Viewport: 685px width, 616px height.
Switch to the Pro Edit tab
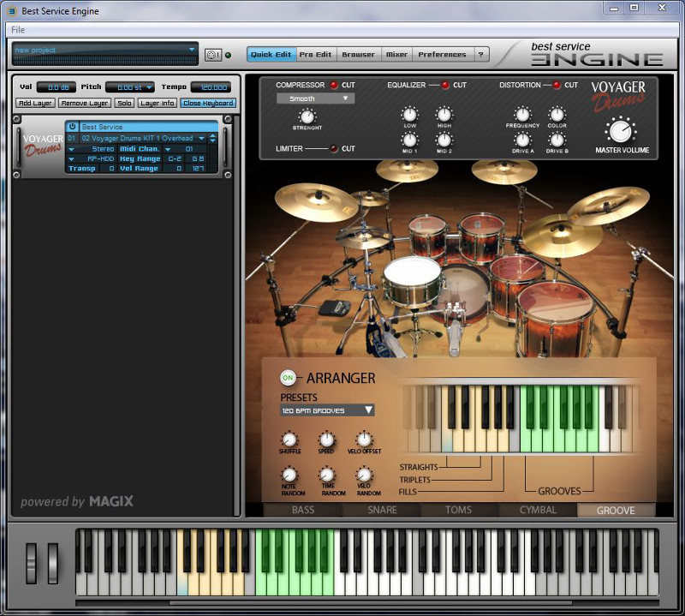coord(316,55)
